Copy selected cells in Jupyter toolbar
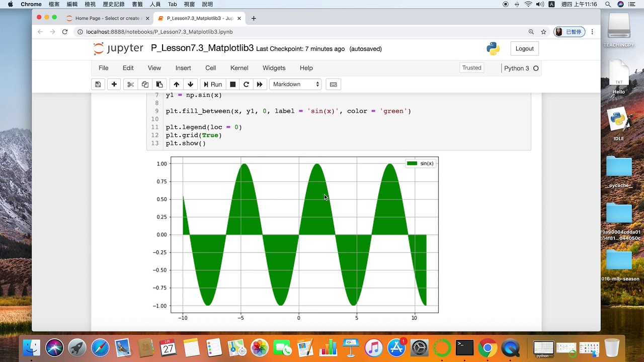The image size is (644, 362). (145, 84)
